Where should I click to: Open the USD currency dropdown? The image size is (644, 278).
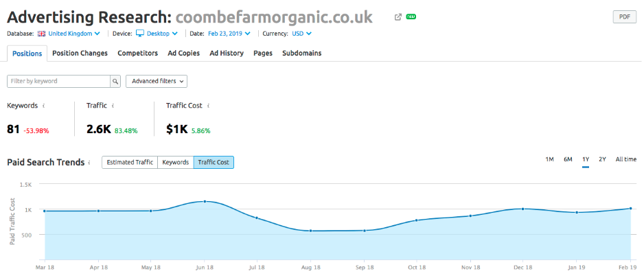pos(302,34)
